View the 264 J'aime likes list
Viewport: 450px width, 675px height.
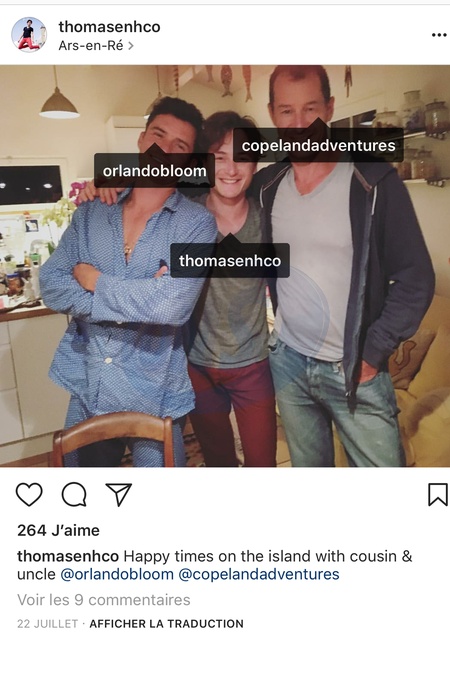coord(58,530)
